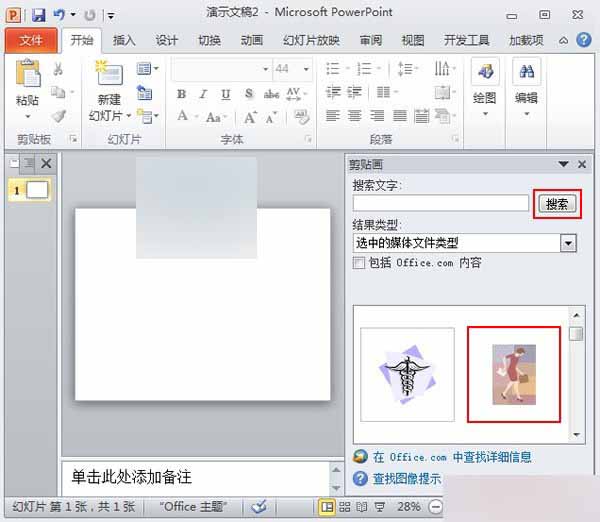Screen dimensions: 600x522
Task: Click the 搜索 search button
Action: pos(557,204)
